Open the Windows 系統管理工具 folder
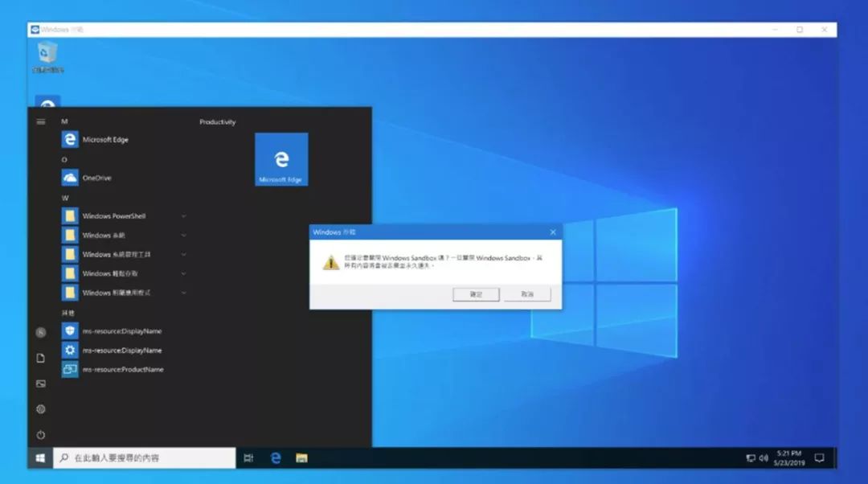Image resolution: width=868 pixels, height=484 pixels. [x=123, y=254]
